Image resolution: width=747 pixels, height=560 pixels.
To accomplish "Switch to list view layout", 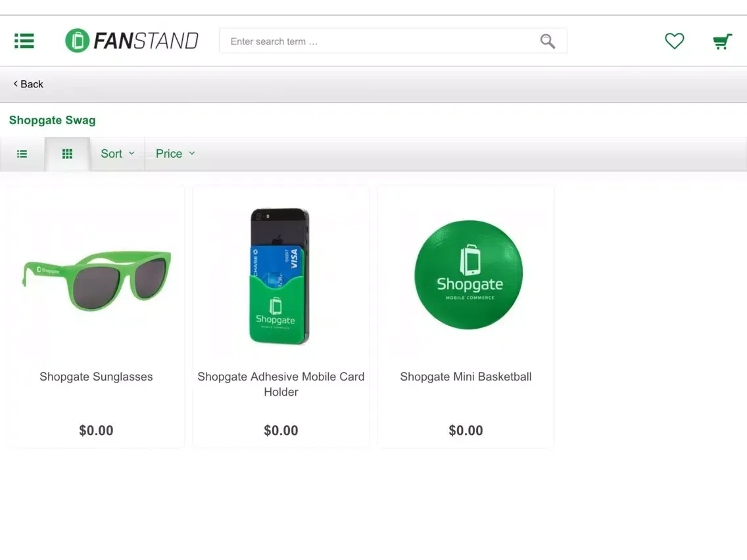I will (x=22, y=154).
